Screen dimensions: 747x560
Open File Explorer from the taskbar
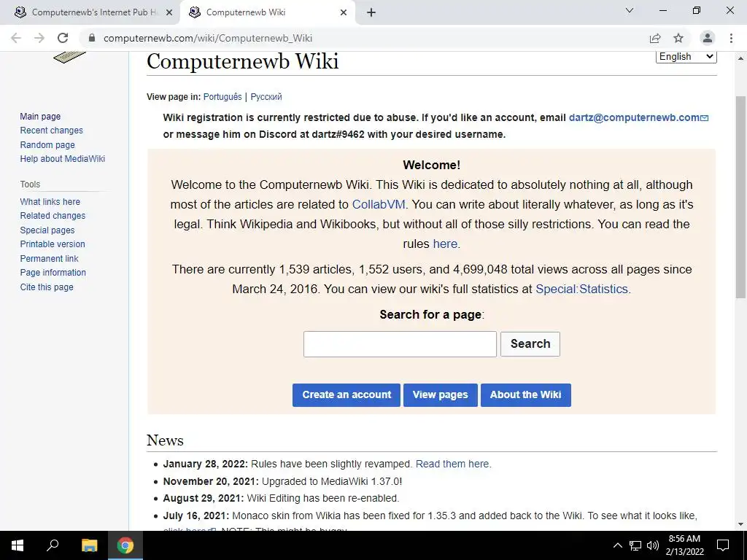click(x=89, y=545)
